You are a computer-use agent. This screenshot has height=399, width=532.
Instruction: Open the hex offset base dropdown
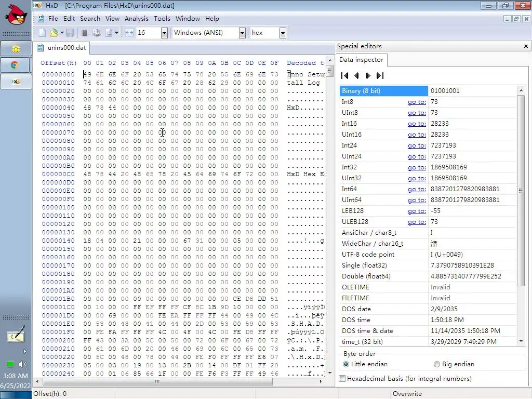point(283,33)
